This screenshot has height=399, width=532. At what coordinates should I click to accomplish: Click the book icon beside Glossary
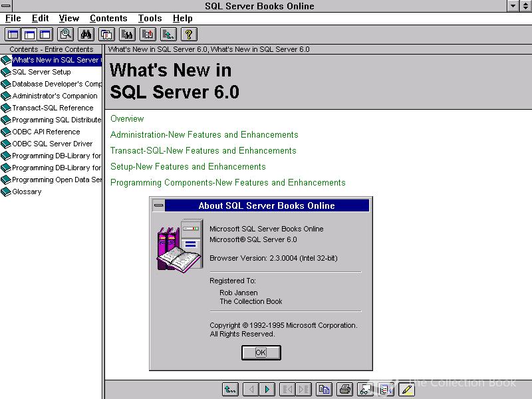point(6,192)
